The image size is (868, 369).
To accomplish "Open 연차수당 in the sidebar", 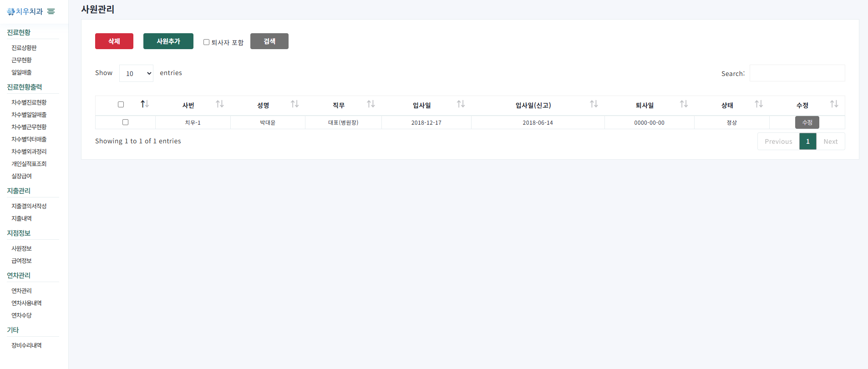I will pos(21,315).
